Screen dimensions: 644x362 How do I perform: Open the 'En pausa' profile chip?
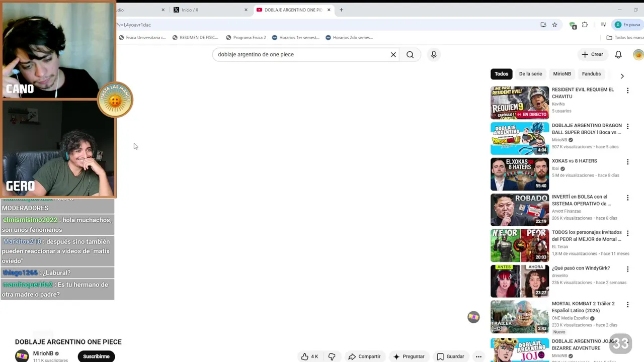[x=627, y=25]
